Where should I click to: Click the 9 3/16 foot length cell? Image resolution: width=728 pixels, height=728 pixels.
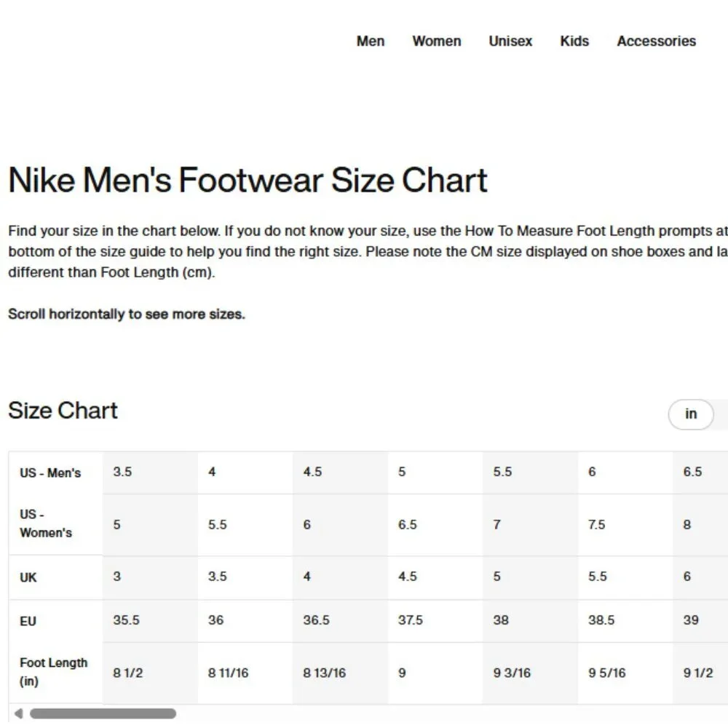point(530,673)
